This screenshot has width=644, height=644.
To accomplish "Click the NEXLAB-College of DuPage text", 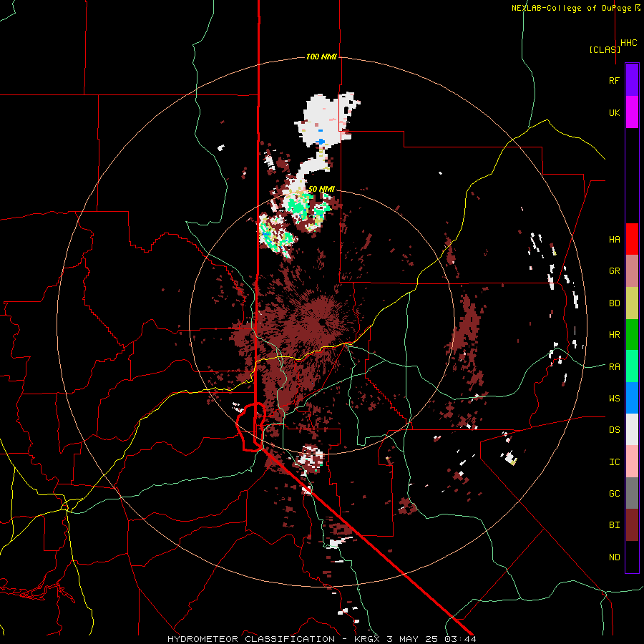I will point(571,8).
